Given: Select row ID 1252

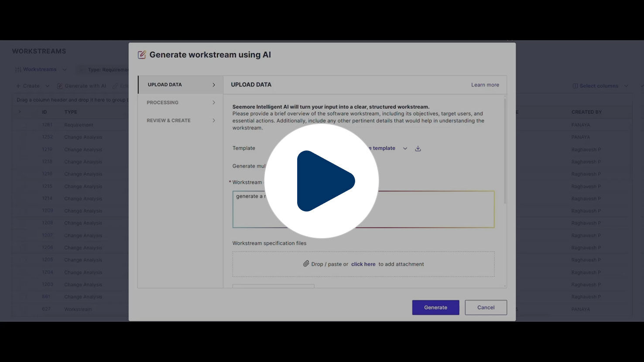Looking at the screenshot, I should point(47,137).
